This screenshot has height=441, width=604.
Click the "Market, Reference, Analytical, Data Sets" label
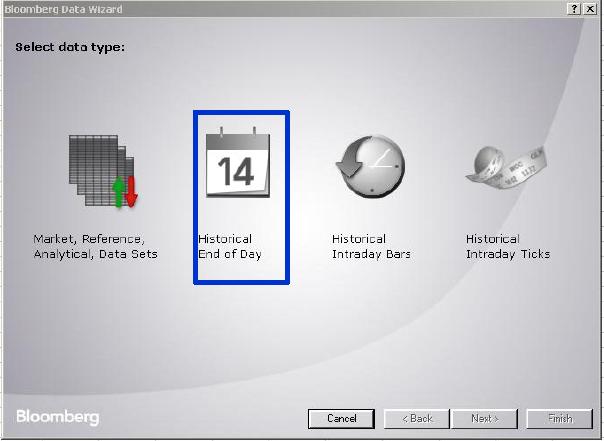96,246
